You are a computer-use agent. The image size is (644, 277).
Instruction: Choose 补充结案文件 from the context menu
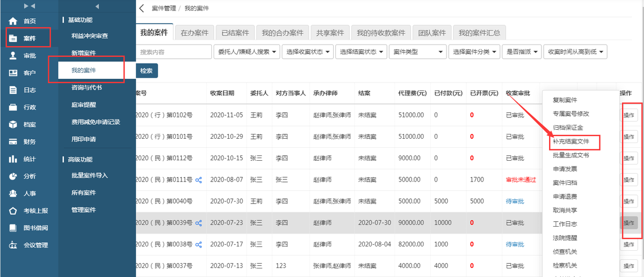click(x=571, y=141)
